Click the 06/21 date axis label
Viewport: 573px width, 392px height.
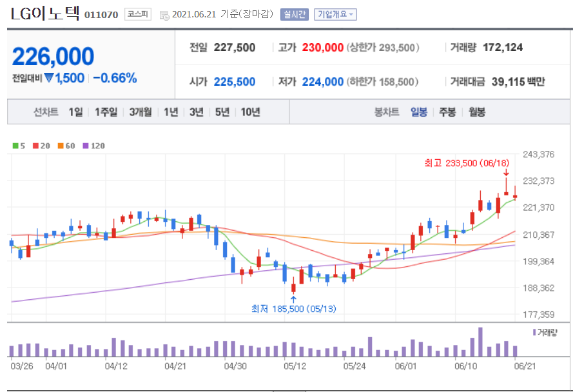(x=525, y=366)
